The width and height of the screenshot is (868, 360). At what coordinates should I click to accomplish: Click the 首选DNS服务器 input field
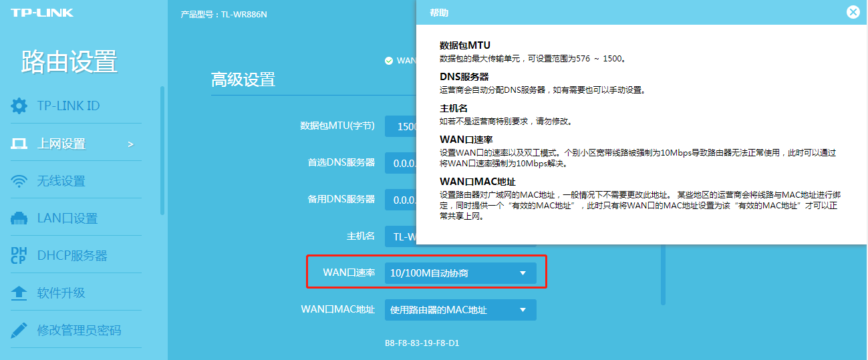400,162
